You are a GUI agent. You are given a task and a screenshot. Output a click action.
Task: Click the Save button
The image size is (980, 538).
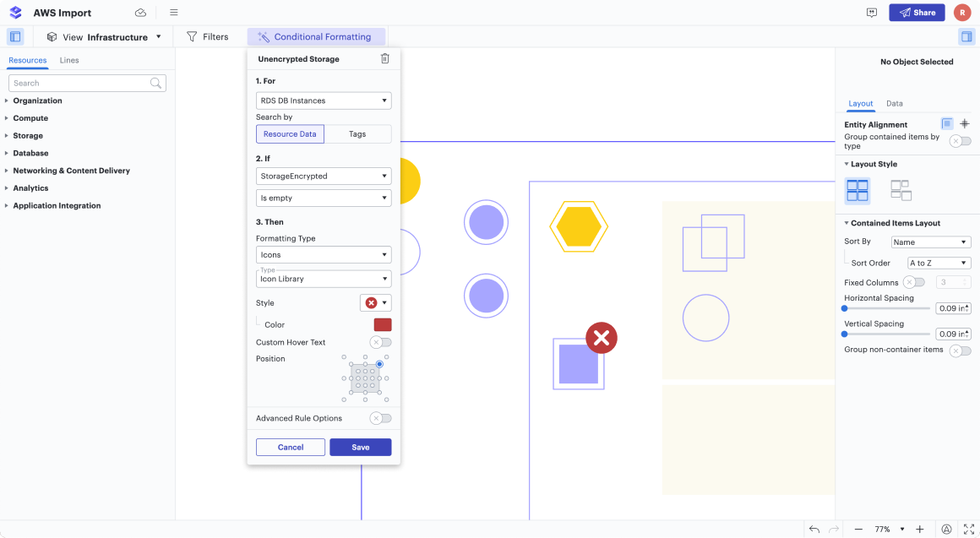click(361, 448)
